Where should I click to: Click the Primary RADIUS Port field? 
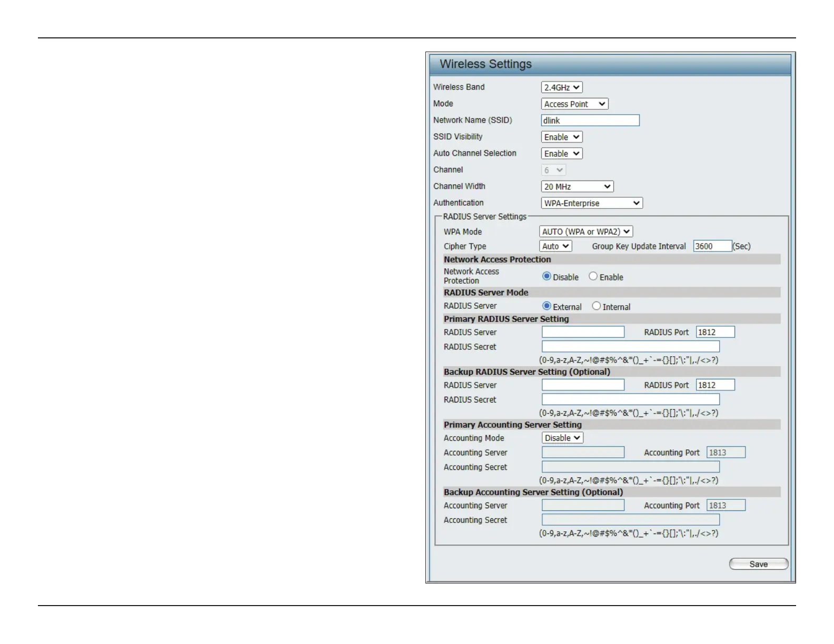click(714, 332)
